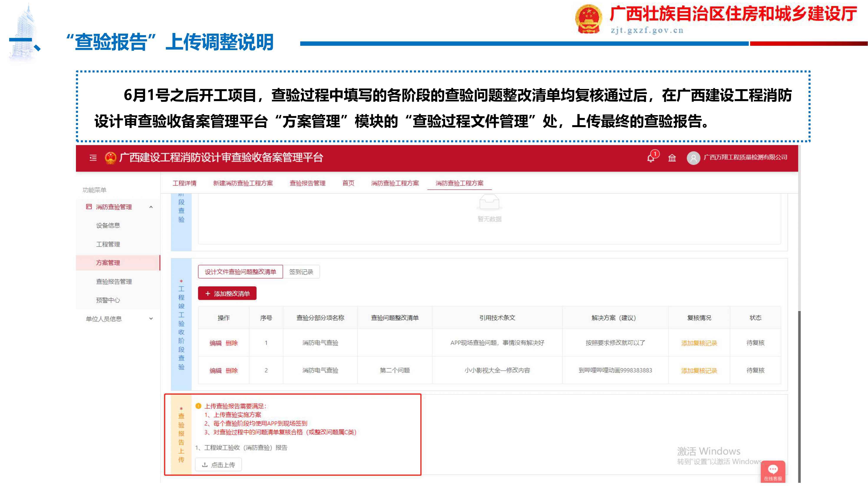Viewport: 868px width, 488px height.
Task: Click the orange info warning icon
Action: (x=199, y=406)
